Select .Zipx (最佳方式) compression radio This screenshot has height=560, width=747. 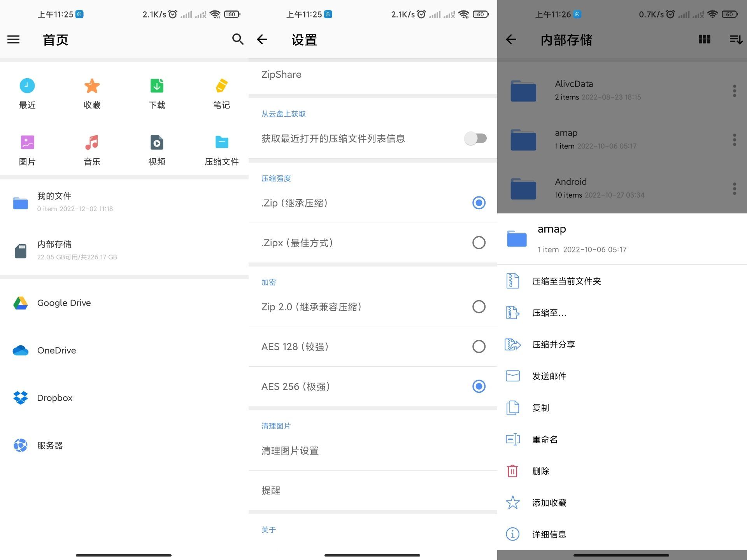479,243
